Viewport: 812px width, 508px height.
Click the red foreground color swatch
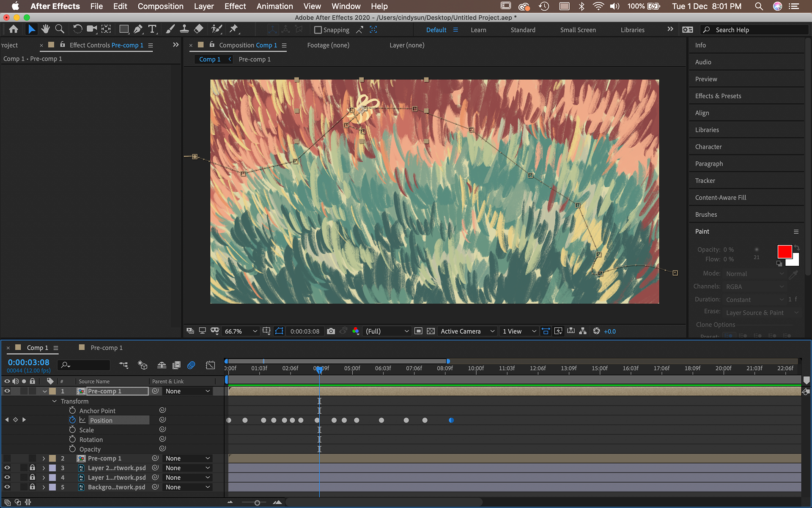(784, 251)
